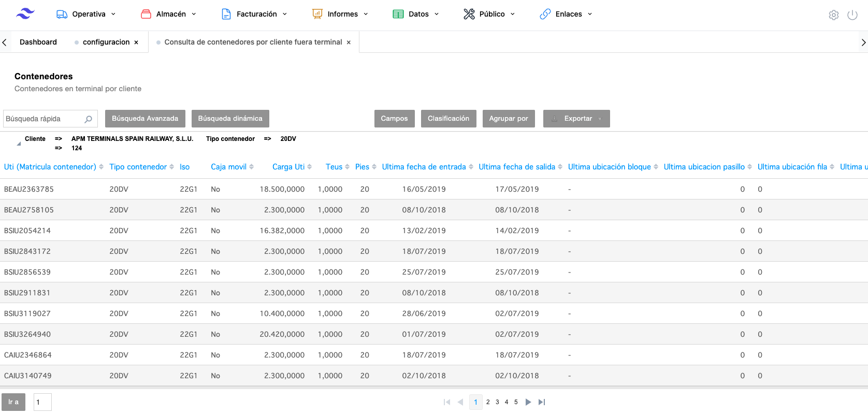This screenshot has height=414, width=868.
Task: Open the Facturación dropdown menu
Action: (x=254, y=14)
